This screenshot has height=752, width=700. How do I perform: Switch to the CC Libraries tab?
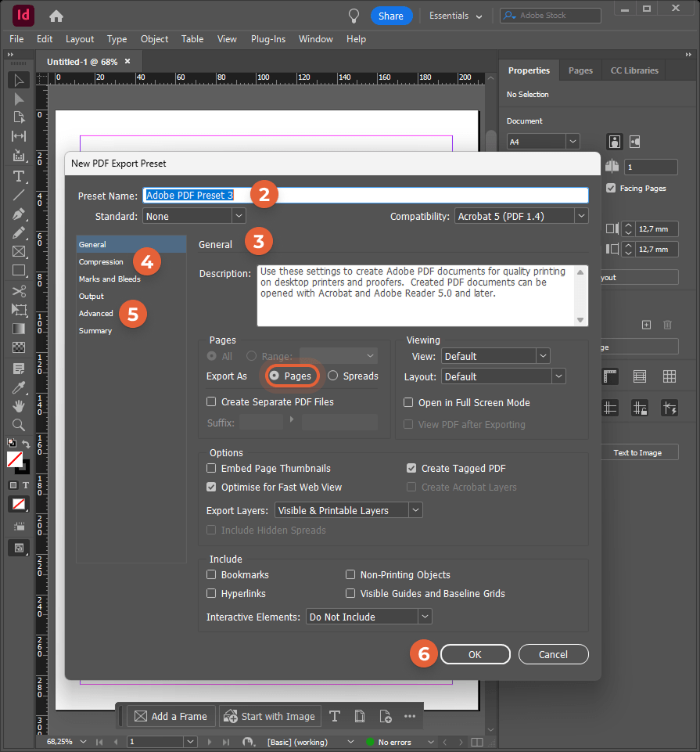coord(634,70)
